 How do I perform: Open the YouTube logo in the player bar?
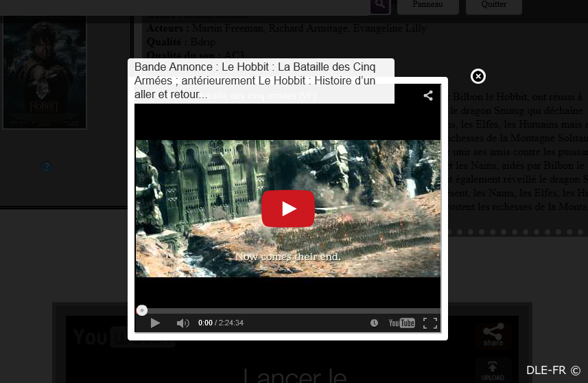[x=401, y=323]
